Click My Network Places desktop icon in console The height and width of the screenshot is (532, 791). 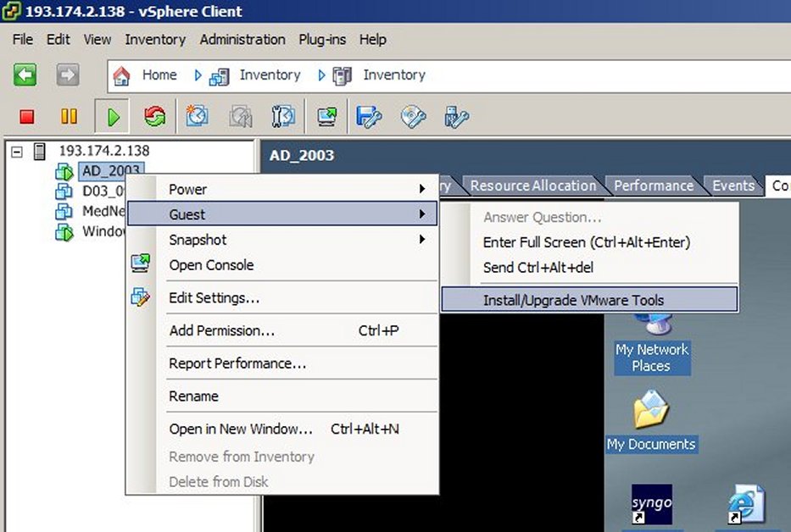click(x=652, y=345)
